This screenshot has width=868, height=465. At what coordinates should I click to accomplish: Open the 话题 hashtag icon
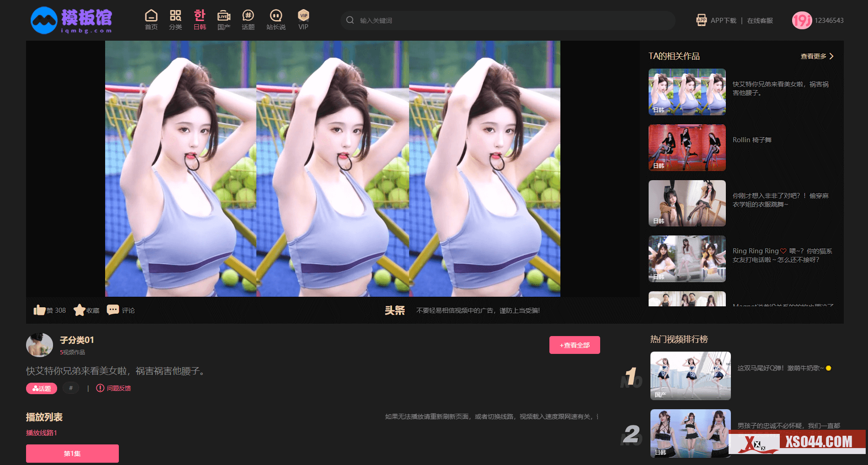coord(248,16)
